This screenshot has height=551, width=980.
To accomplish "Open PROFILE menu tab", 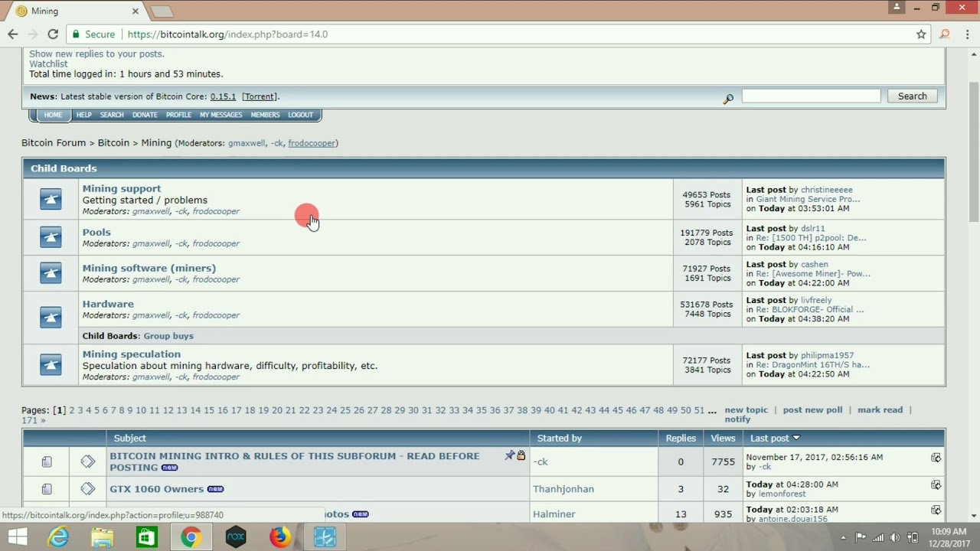I will point(178,115).
